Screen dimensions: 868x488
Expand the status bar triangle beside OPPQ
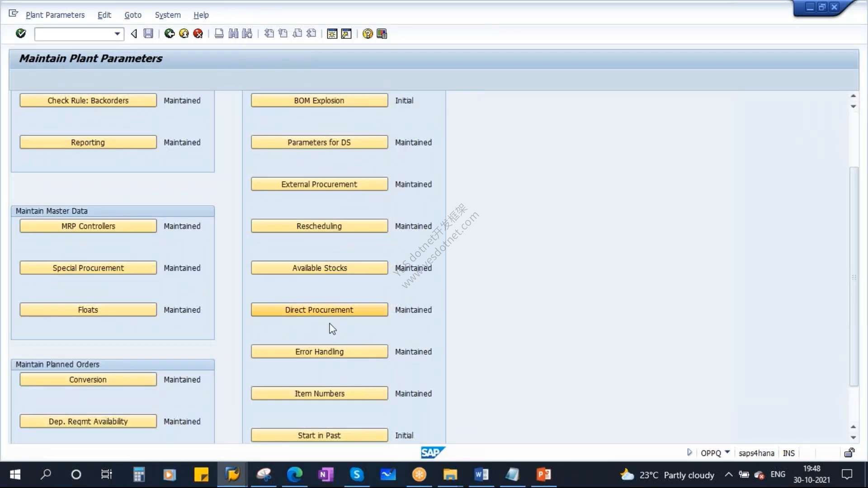(689, 452)
